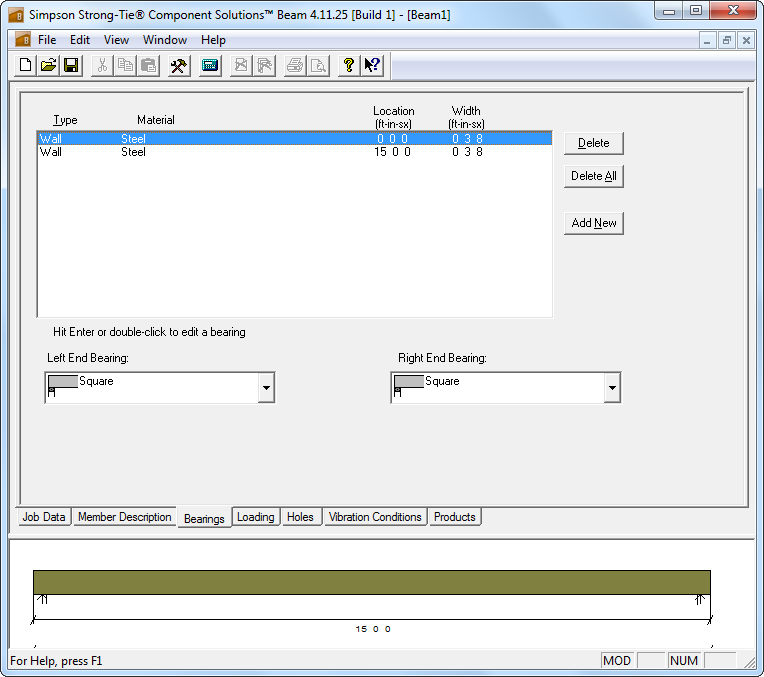Click the document icon beside File menu
Image resolution: width=764 pixels, height=677 pixels.
pos(22,39)
